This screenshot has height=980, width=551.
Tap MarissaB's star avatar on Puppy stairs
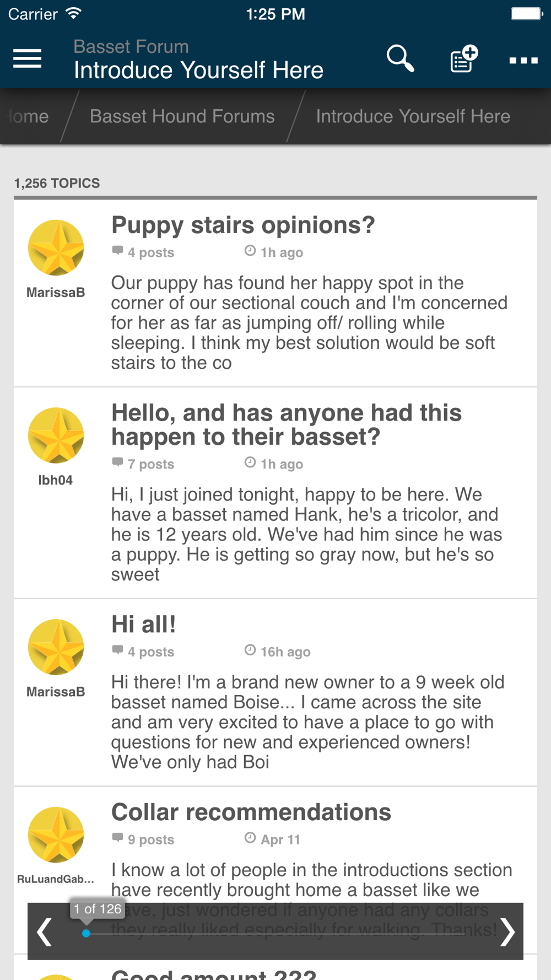tap(56, 247)
